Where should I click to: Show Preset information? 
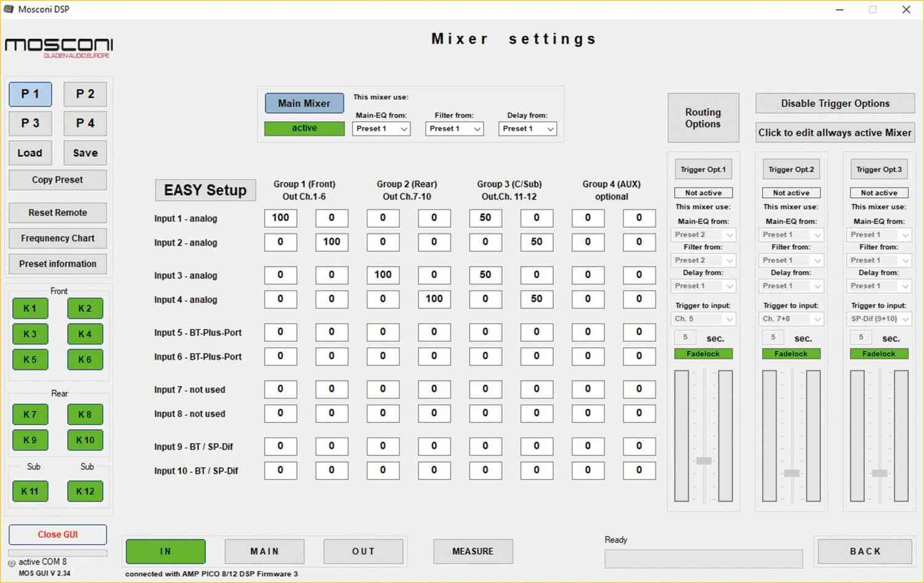[57, 263]
